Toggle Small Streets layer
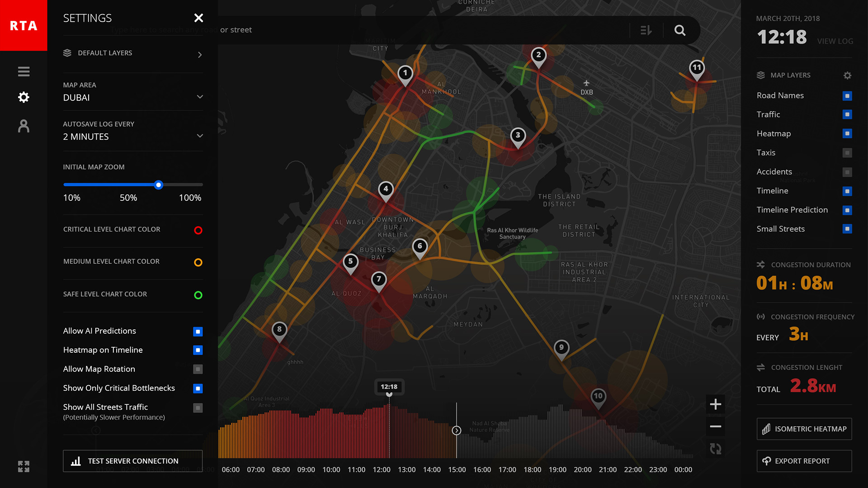The image size is (868, 488). pos(847,229)
